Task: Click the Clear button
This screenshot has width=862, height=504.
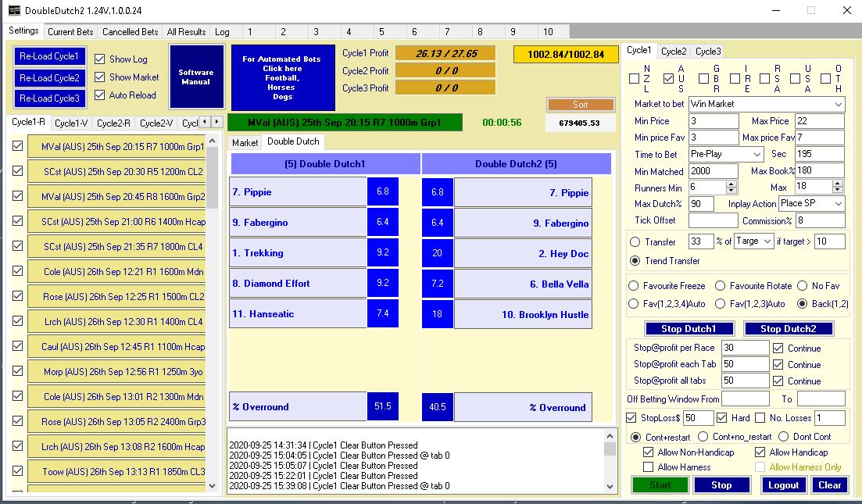Action: point(829,484)
